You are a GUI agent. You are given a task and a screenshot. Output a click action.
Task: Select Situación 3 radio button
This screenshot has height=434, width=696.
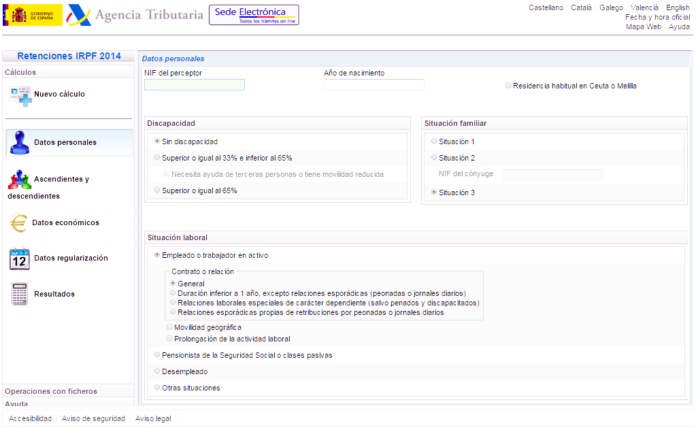(x=434, y=193)
